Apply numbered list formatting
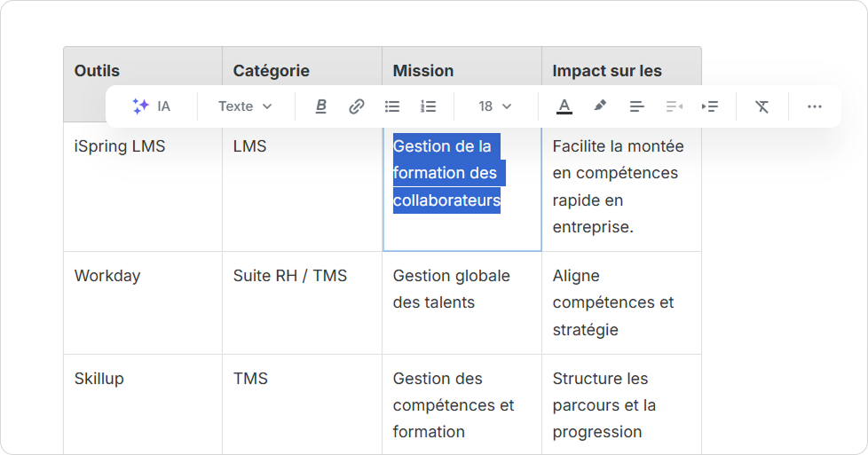The height and width of the screenshot is (455, 868). (429, 106)
